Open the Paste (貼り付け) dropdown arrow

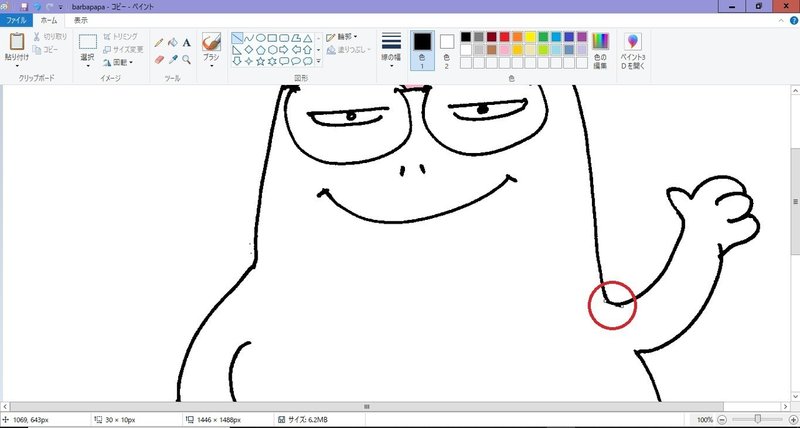point(17,66)
